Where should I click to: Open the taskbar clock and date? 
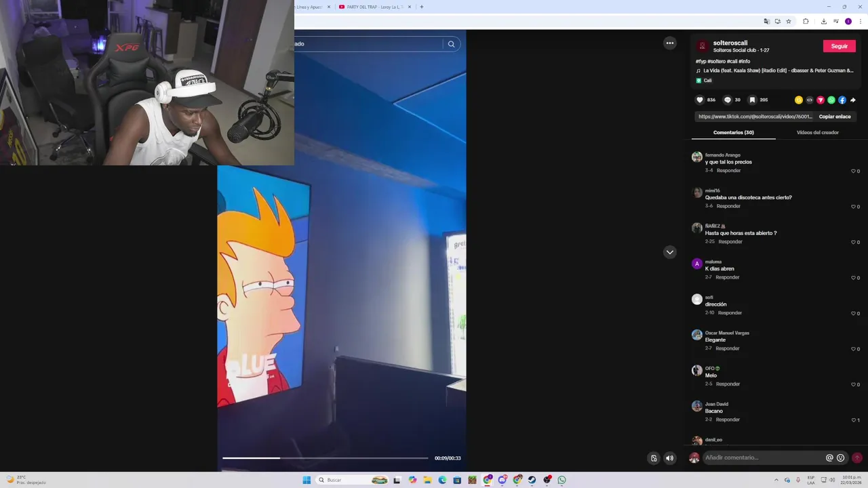coord(852,480)
